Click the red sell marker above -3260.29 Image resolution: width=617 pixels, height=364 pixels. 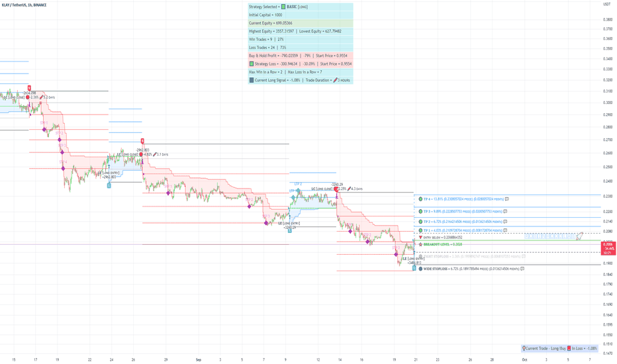[x=336, y=189]
